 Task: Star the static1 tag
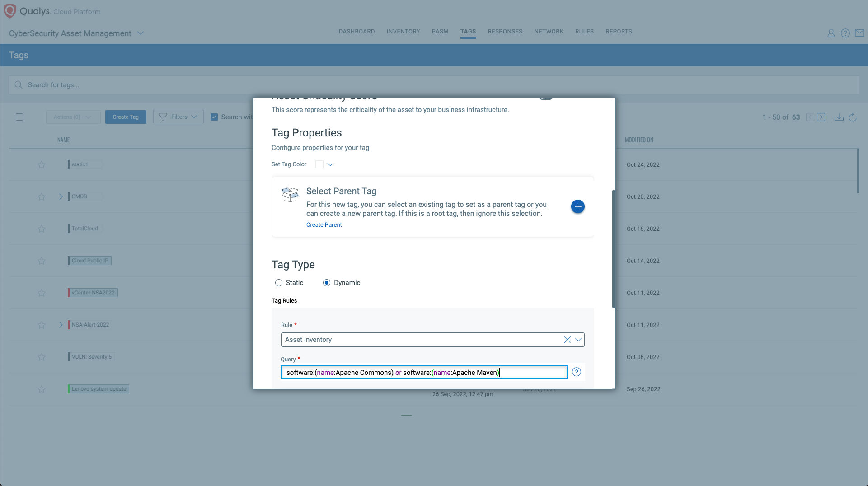(42, 165)
